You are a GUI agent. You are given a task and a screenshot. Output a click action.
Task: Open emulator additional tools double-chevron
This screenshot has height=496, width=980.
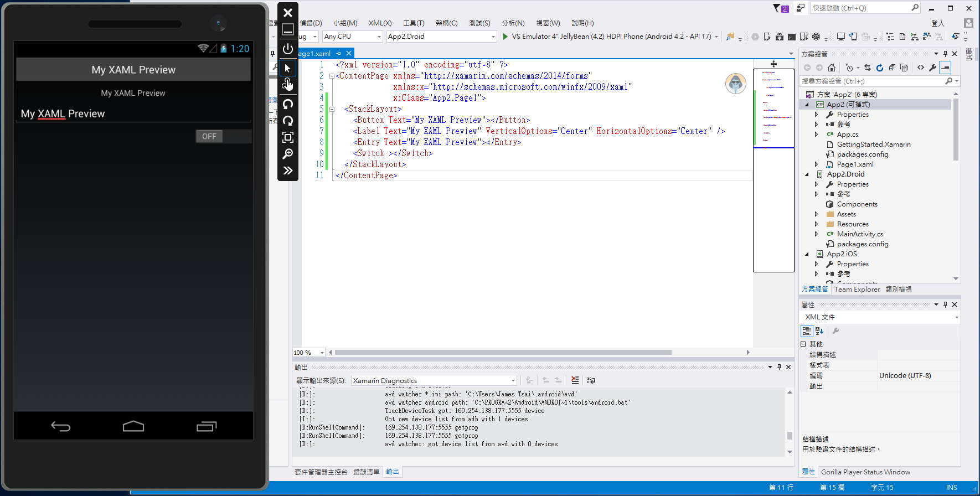point(287,170)
